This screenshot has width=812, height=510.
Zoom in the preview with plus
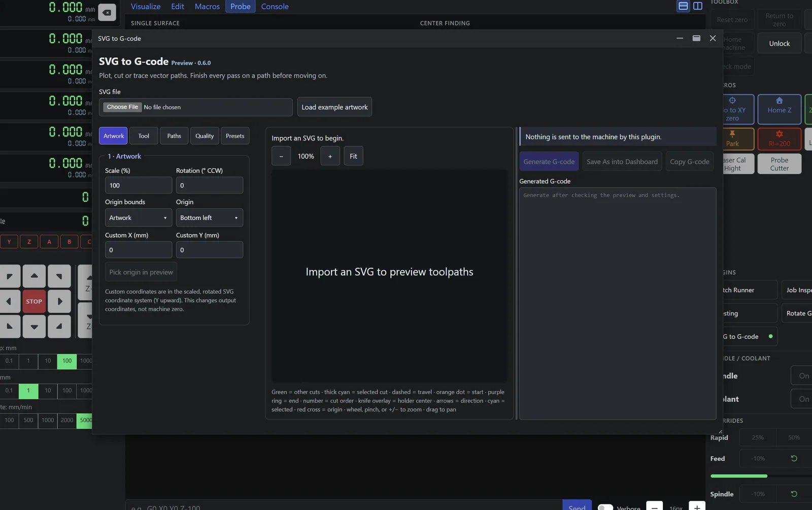pyautogui.click(x=330, y=156)
